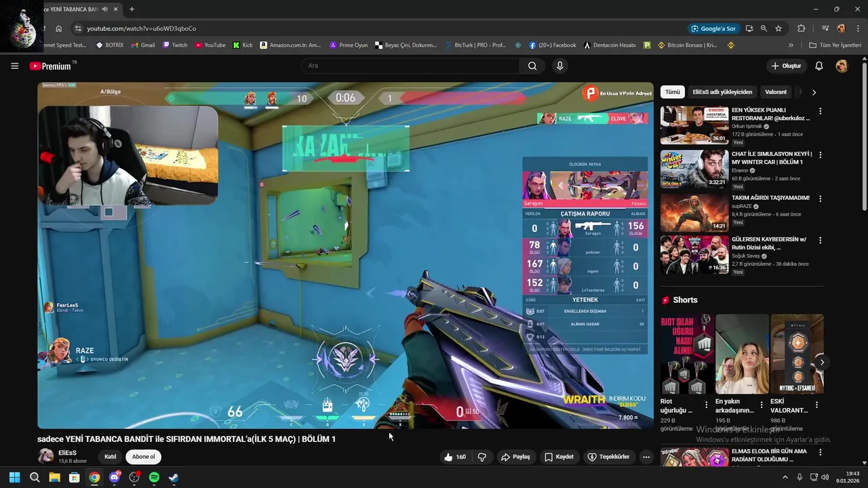The image size is (868, 488).
Task: Click the video player to pause
Action: (345, 256)
